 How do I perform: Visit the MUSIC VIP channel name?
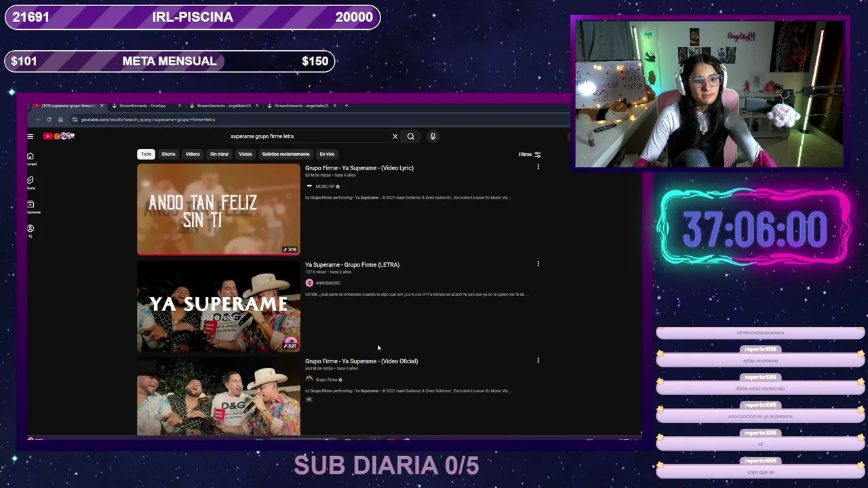click(x=325, y=186)
